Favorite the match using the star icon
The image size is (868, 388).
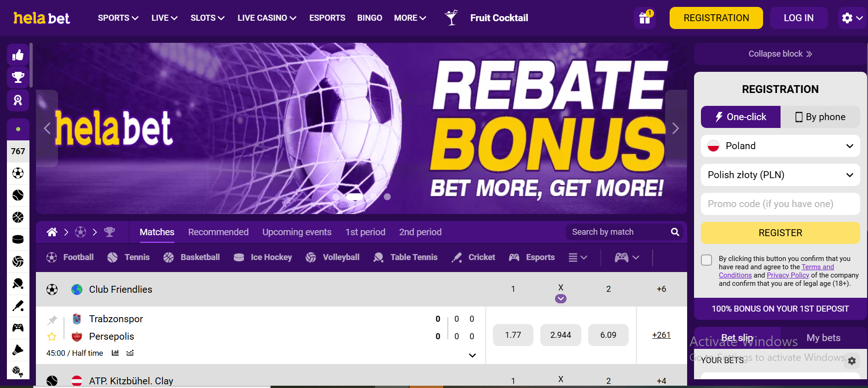tap(52, 337)
